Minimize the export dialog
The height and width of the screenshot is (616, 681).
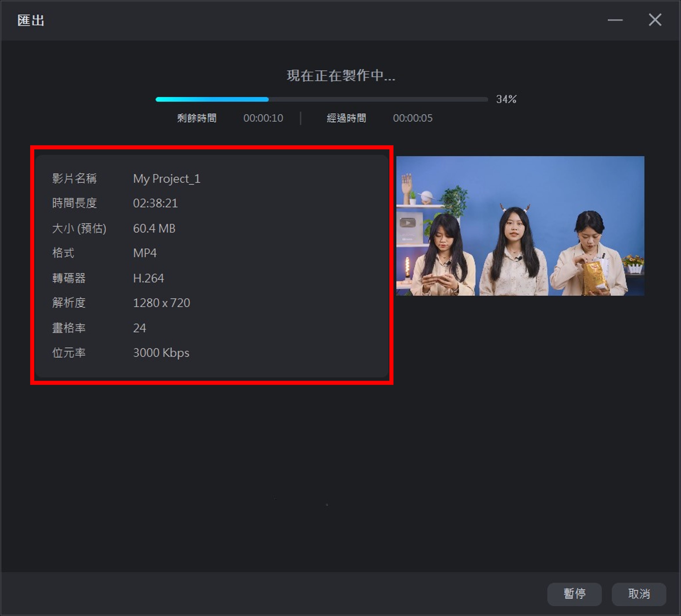click(x=615, y=20)
